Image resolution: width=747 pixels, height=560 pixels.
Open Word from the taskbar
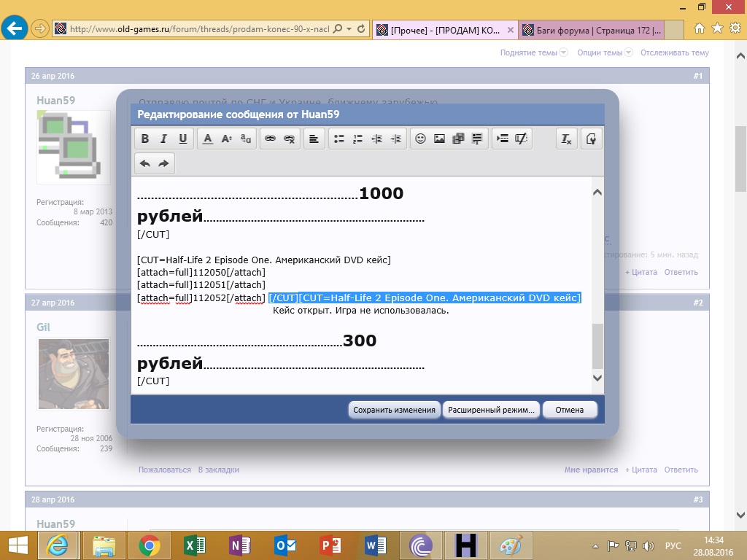(x=376, y=545)
